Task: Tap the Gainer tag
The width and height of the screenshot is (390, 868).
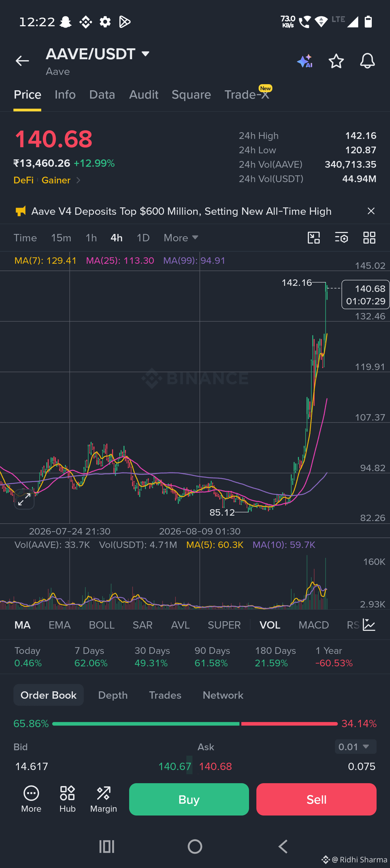Action: [56, 180]
